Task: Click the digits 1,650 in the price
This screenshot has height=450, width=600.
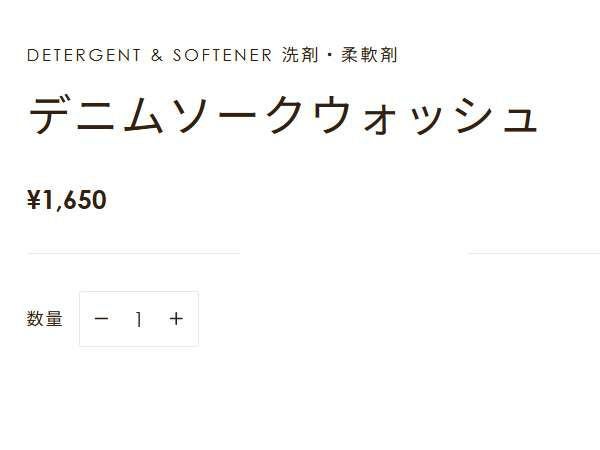Action: coord(75,200)
